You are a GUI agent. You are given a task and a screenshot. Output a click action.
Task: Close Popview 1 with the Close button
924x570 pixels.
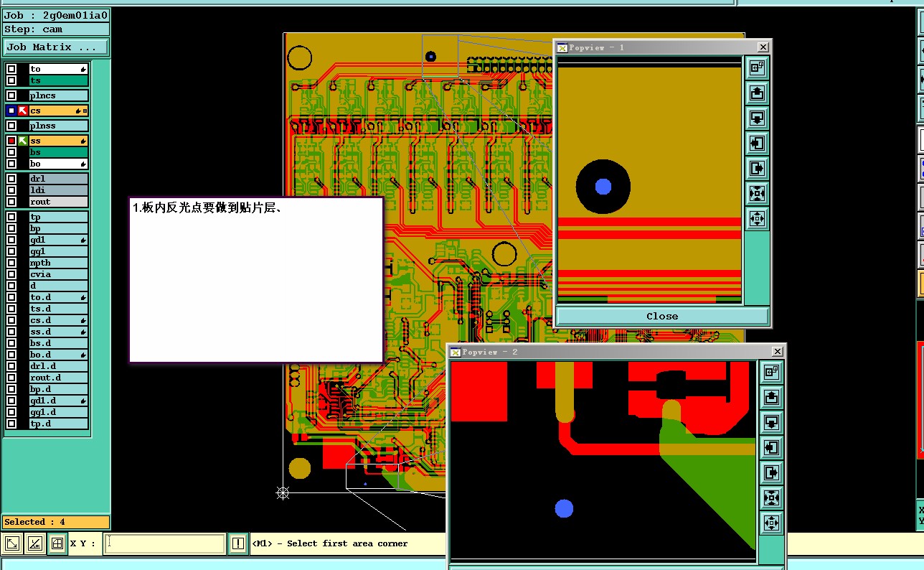tap(662, 316)
